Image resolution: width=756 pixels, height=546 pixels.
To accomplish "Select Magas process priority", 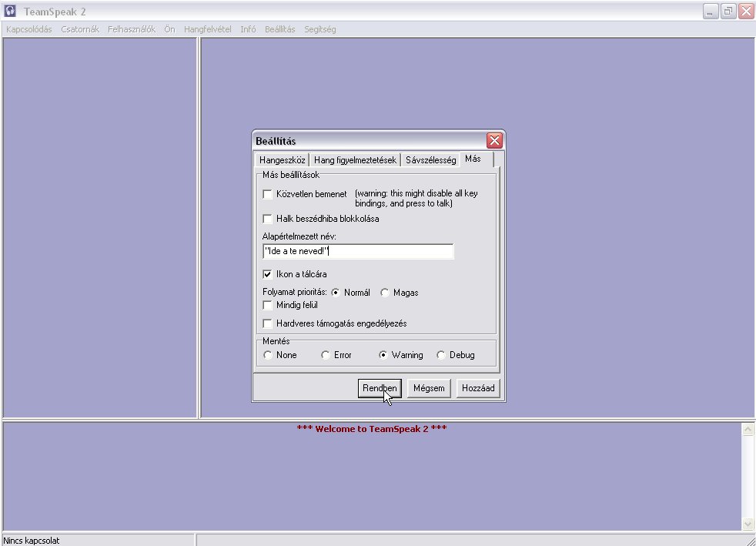I will coord(385,293).
